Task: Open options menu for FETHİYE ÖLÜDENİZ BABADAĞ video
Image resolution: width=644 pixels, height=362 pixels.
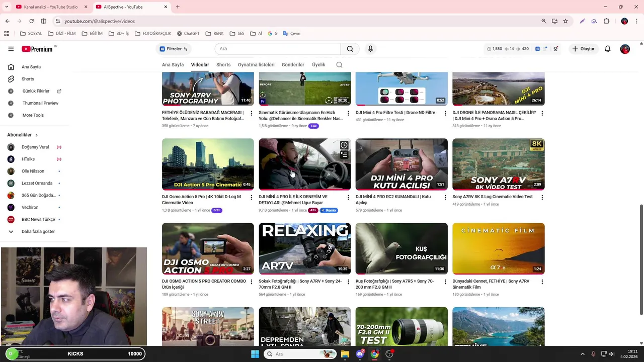Action: [x=252, y=113]
